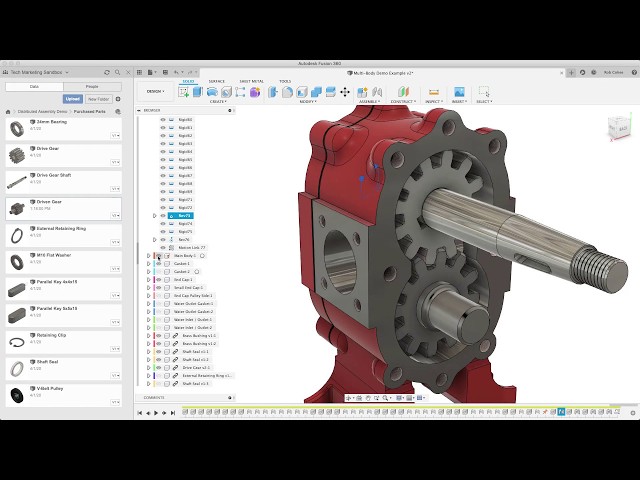Screen dimensions: 640x480
Task: Switch to the Data tab
Action: pyautogui.click(x=34, y=87)
